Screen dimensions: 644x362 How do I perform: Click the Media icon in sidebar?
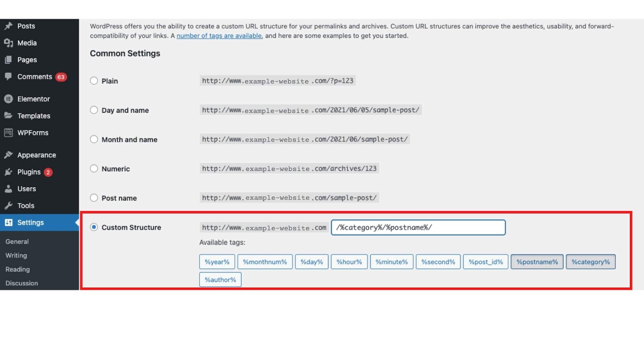(x=8, y=43)
